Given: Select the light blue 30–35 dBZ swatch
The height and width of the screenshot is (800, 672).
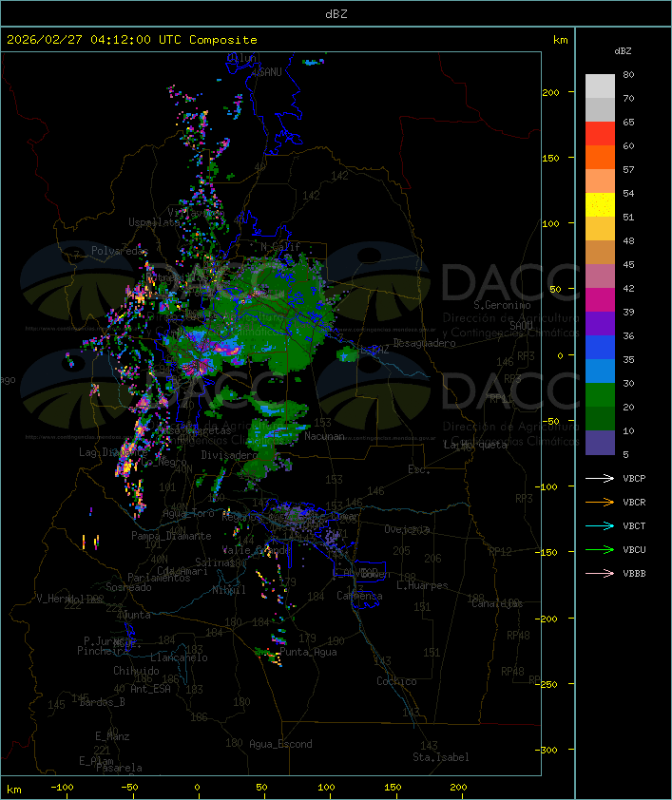Looking at the screenshot, I should 600,371.
